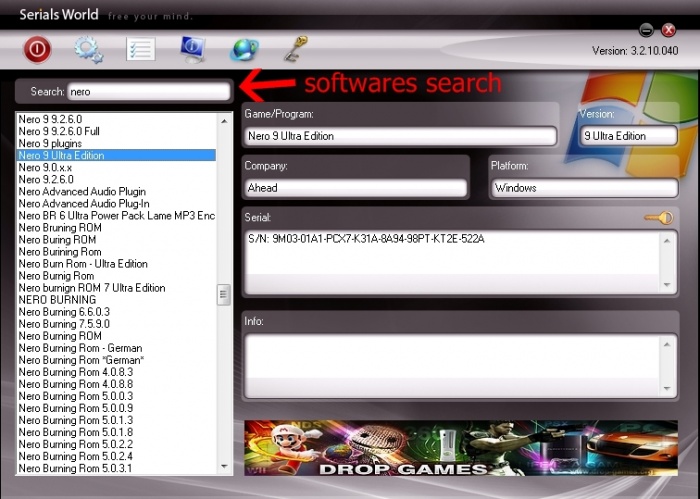The image size is (700, 499).
Task: Minimize the Serials World window
Action: tap(646, 30)
